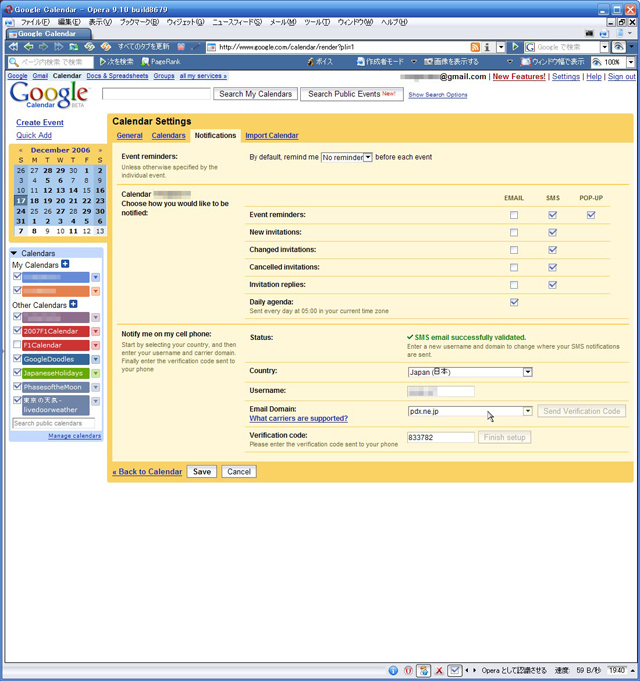This screenshot has height=681, width=640.
Task: Open the zoom 100% dropdown
Action: [631, 62]
